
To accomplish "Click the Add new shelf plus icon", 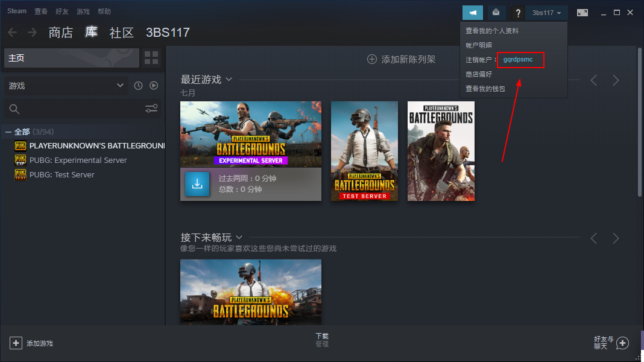I will [x=371, y=59].
